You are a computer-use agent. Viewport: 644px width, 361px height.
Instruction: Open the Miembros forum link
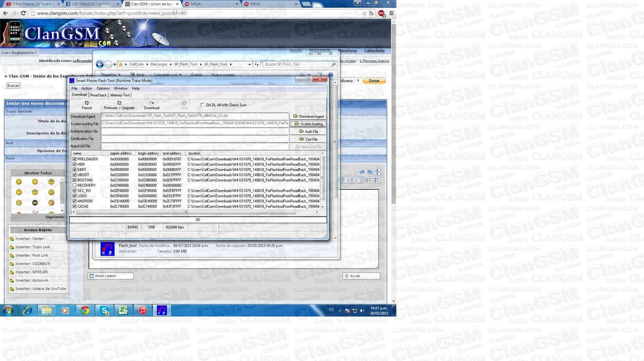pyautogui.click(x=347, y=51)
